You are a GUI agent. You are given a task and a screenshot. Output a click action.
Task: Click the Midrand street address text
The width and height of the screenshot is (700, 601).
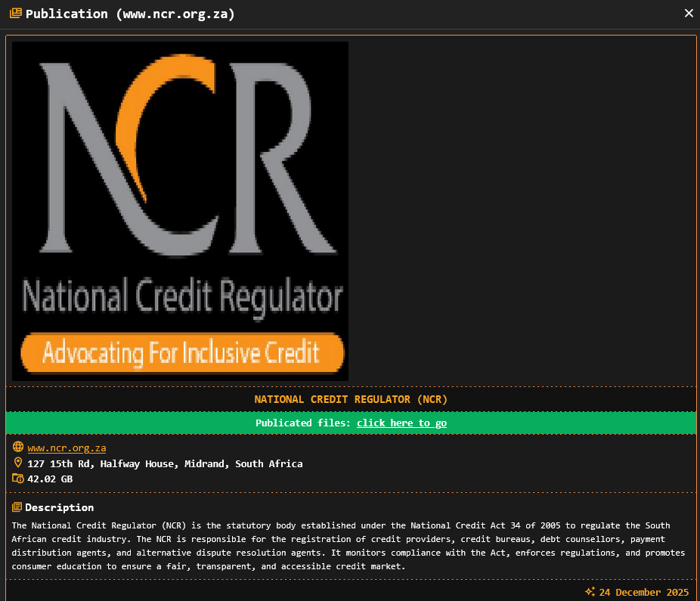(x=165, y=463)
